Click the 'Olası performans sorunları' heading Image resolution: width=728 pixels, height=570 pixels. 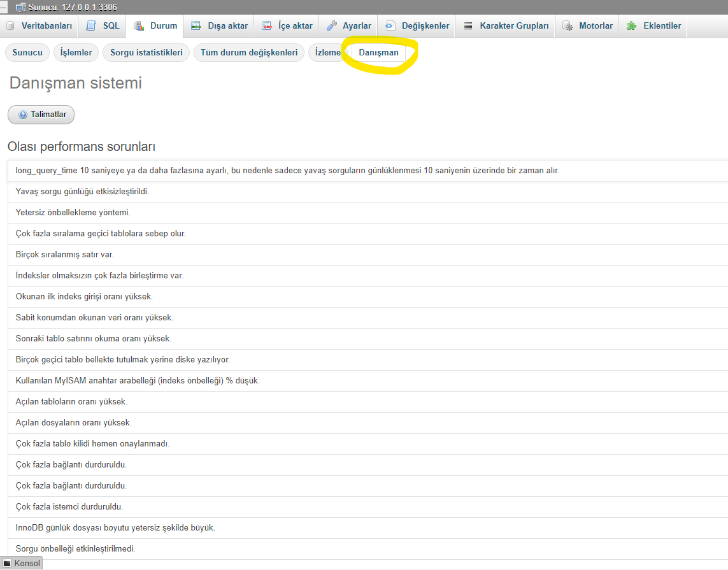(x=82, y=146)
